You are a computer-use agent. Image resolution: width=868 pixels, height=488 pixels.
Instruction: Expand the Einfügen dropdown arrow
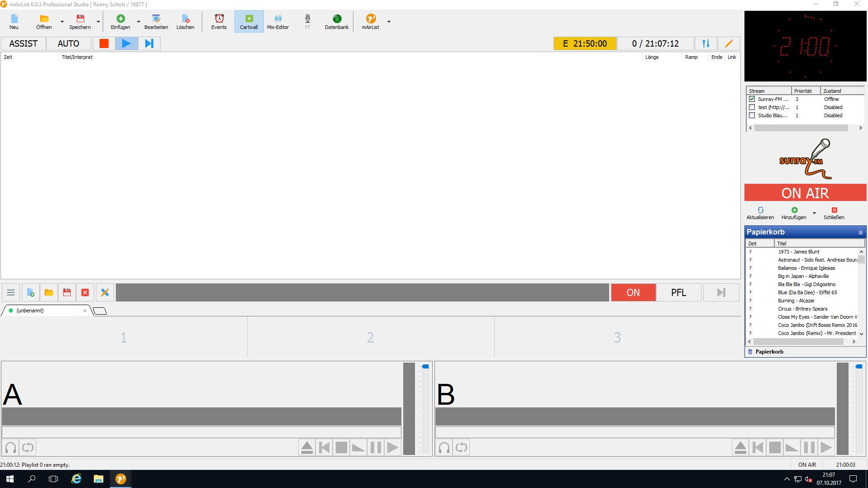coord(138,22)
